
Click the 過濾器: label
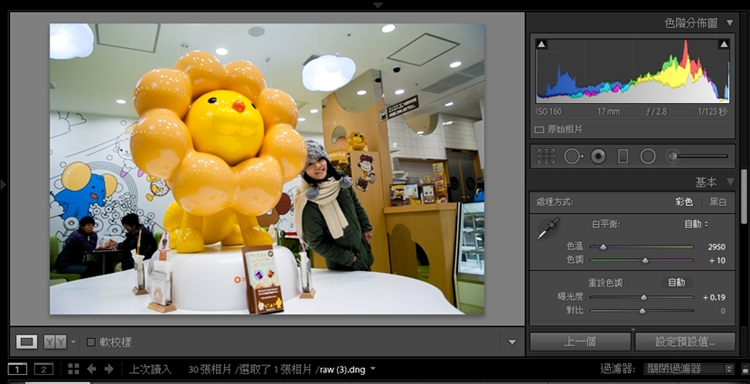tap(618, 369)
